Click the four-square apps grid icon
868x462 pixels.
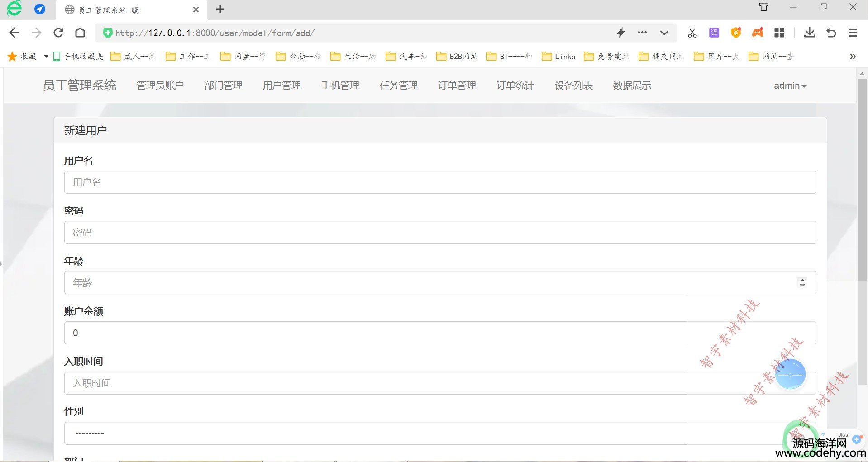(779, 33)
